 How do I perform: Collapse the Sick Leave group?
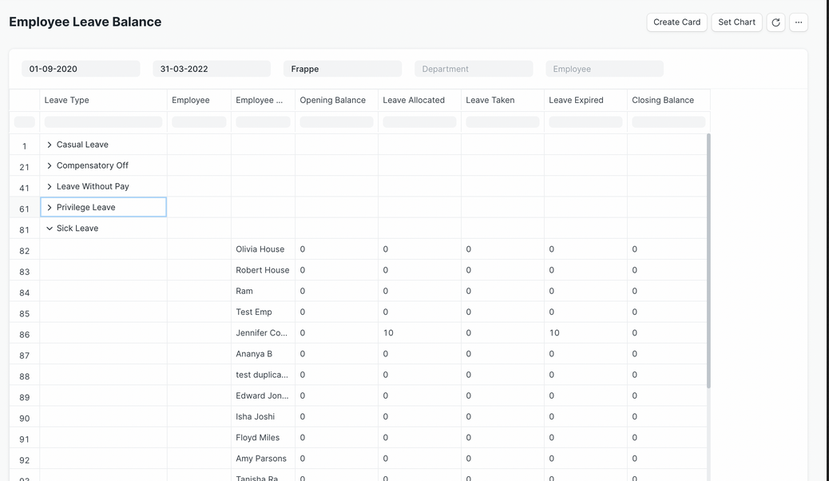coord(50,229)
